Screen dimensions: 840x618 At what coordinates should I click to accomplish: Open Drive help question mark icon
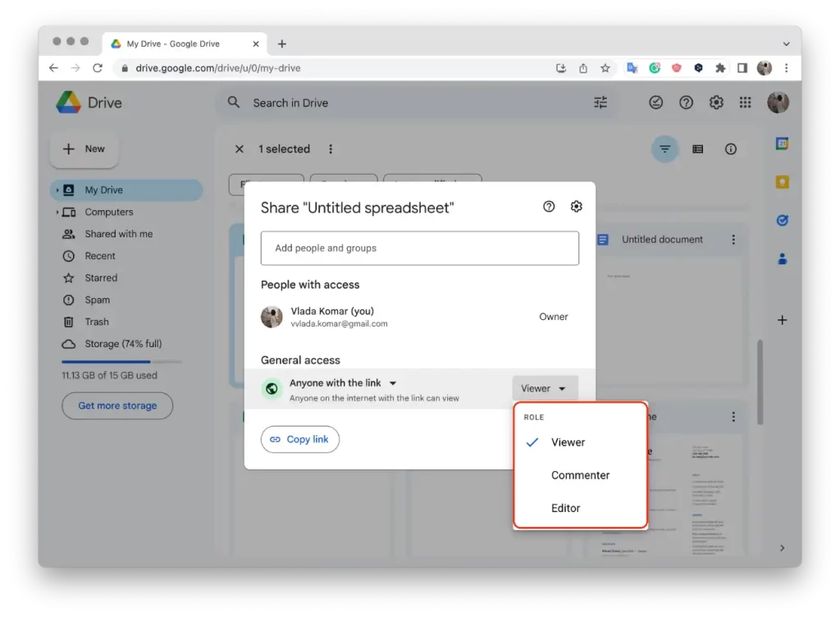686,103
